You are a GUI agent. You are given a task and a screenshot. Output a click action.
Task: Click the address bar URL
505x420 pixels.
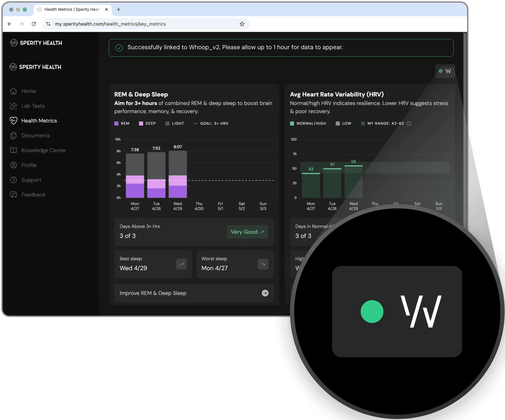click(x=110, y=24)
